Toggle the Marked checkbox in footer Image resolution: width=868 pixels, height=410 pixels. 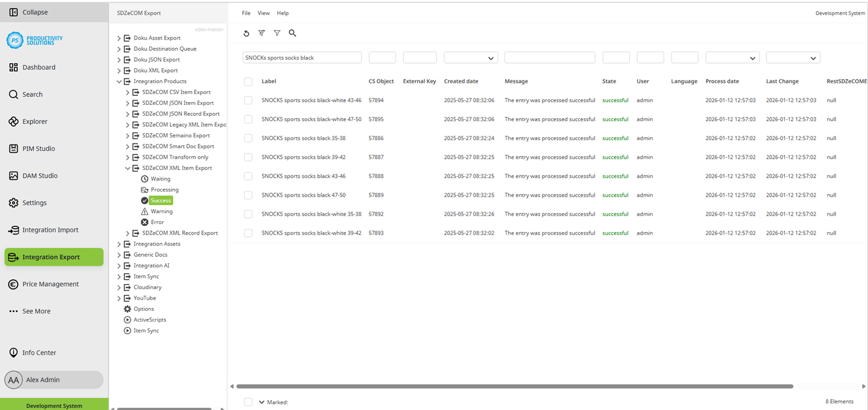248,402
